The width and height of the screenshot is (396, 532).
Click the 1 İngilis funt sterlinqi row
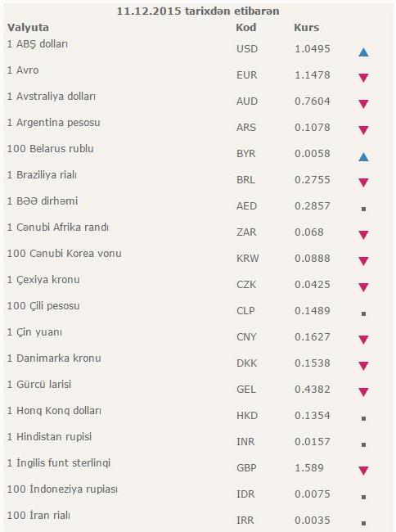coord(198,467)
